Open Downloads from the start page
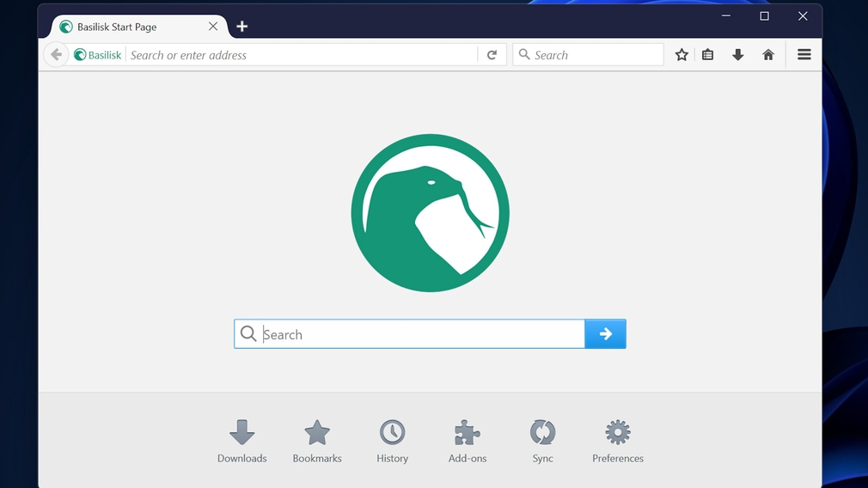 click(241, 441)
